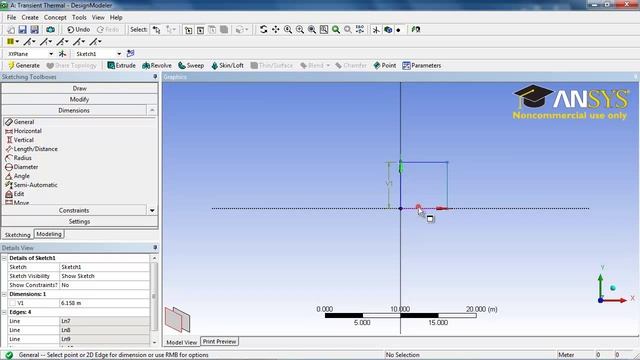The width and height of the screenshot is (640, 360).
Task: Activate the Rotate view tool
Action: click(x=263, y=29)
